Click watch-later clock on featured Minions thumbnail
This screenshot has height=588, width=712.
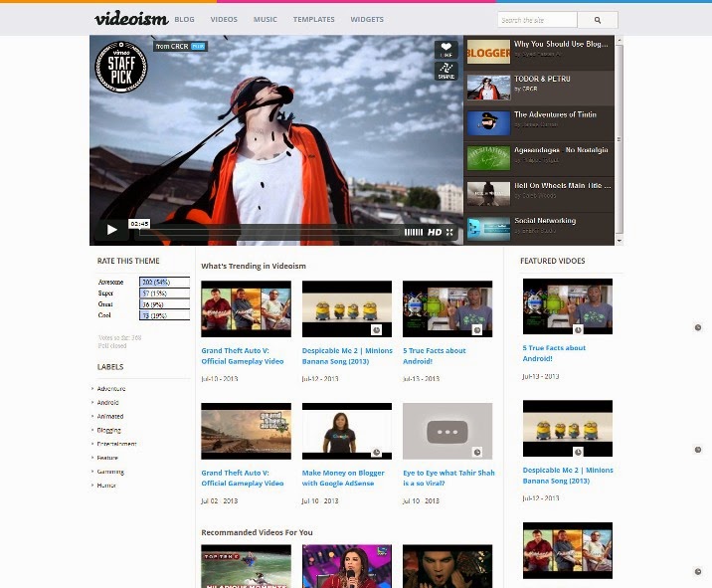578,452
